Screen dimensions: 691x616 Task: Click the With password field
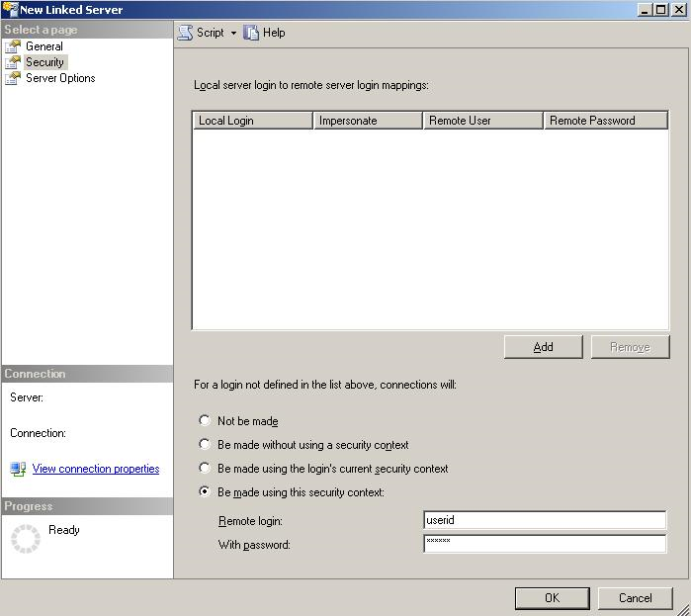pyautogui.click(x=544, y=544)
